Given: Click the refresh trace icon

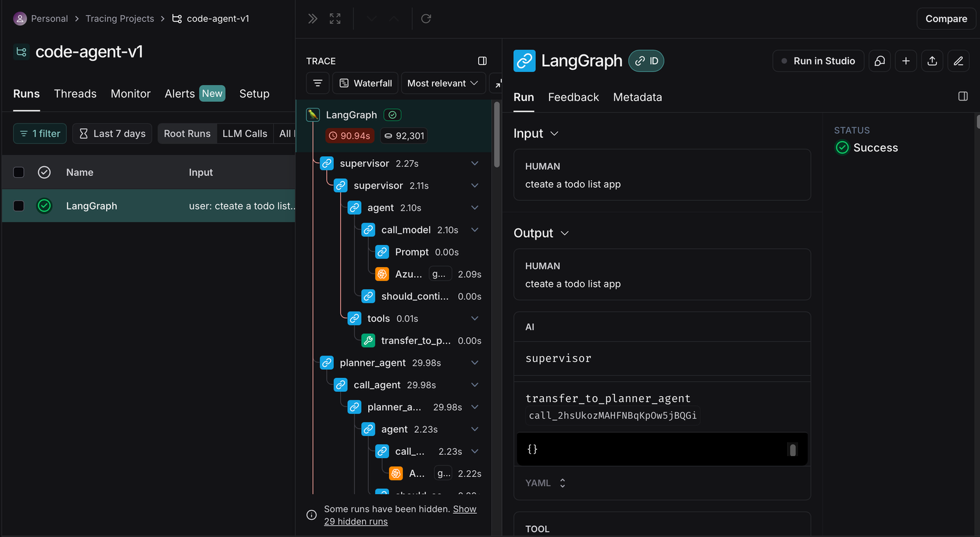Looking at the screenshot, I should click(x=426, y=19).
